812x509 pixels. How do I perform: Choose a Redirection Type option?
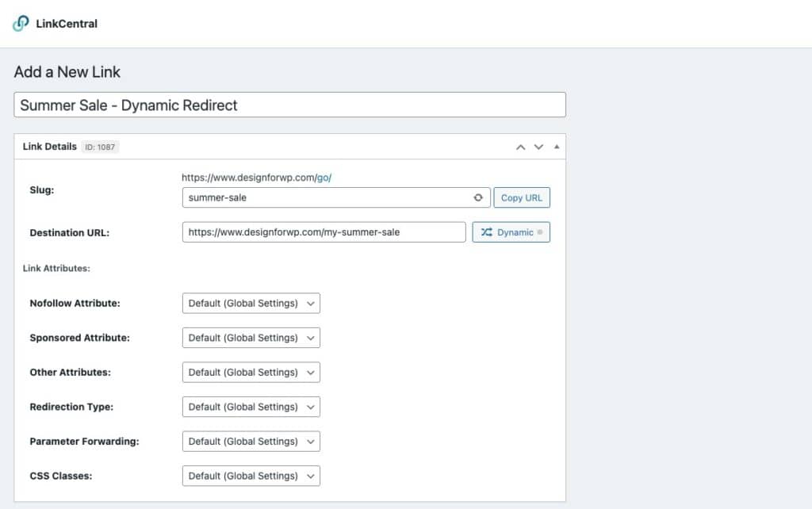[251, 407]
